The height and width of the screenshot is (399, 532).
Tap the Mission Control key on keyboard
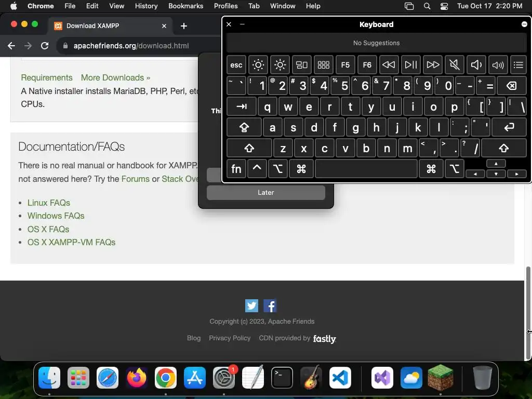[x=302, y=65]
